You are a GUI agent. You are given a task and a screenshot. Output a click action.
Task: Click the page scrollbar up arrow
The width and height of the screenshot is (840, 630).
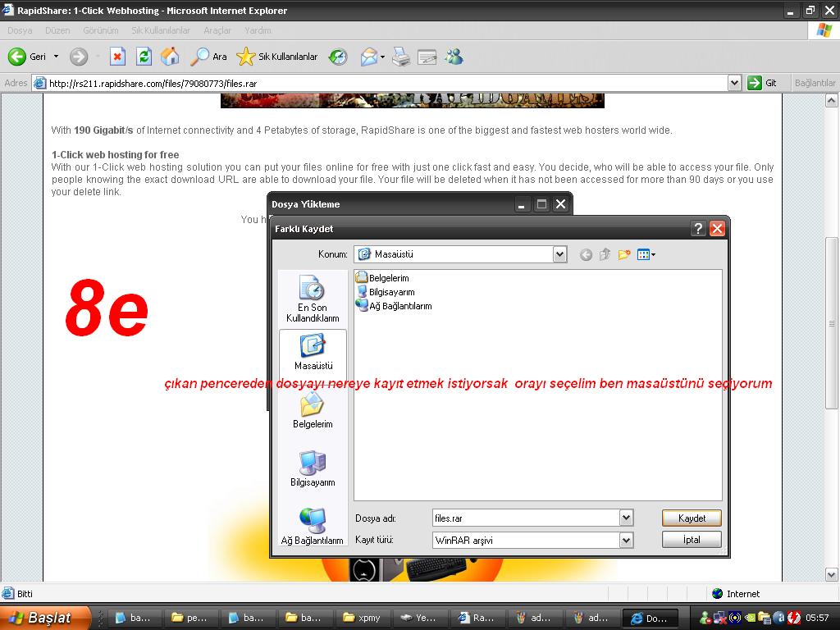832,100
